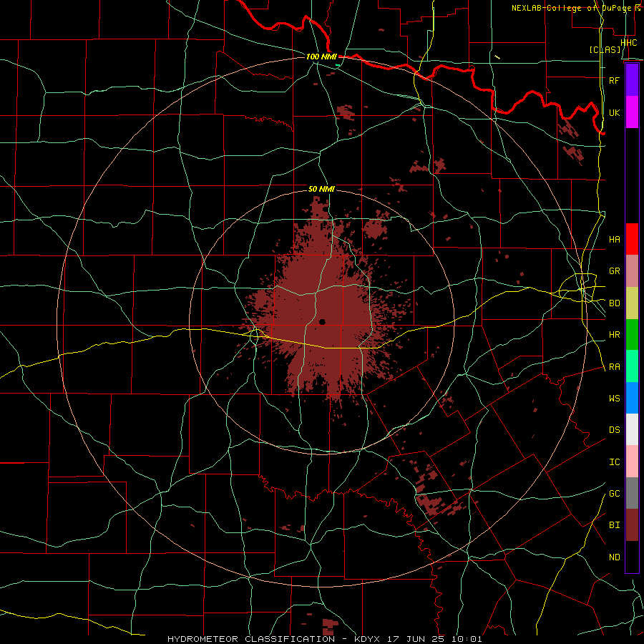Click the '10:01' time stamp
The image size is (644, 644).
[x=467, y=639]
